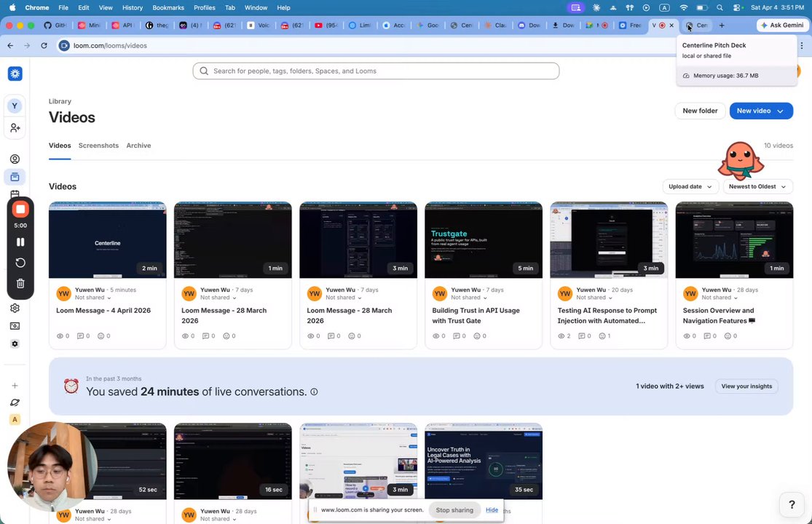Open the Centerline 2 min video thumbnail
The image size is (812, 524).
pyautogui.click(x=108, y=240)
